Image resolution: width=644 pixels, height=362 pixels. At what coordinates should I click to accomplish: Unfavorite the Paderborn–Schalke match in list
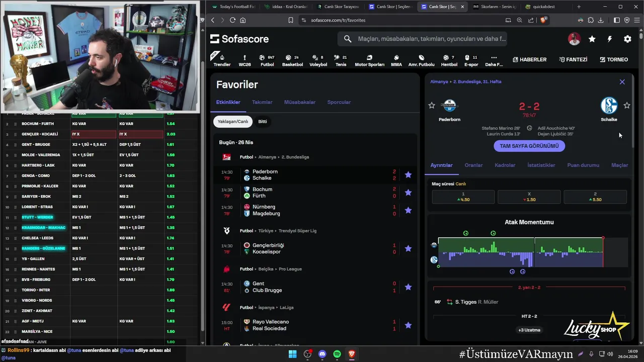(x=408, y=175)
